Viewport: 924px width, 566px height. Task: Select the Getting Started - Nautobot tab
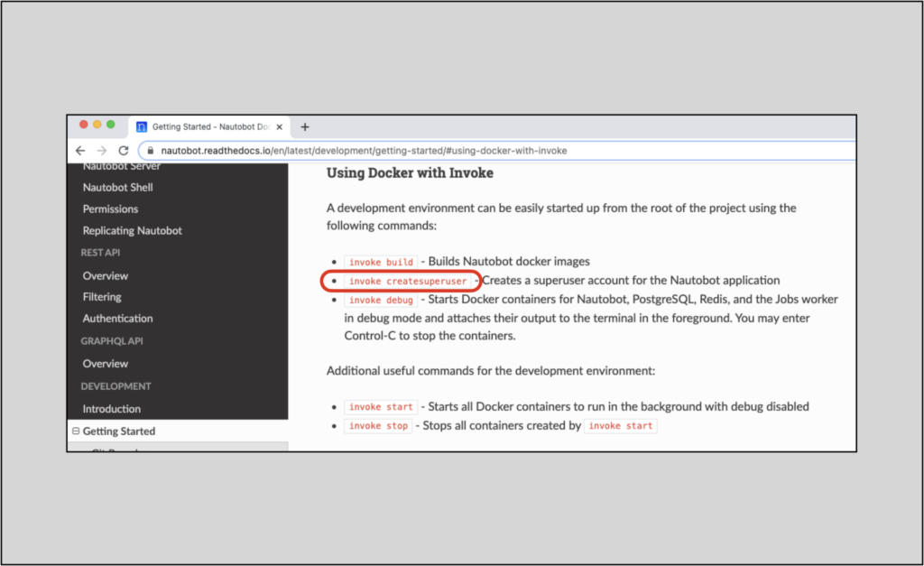tap(206, 127)
